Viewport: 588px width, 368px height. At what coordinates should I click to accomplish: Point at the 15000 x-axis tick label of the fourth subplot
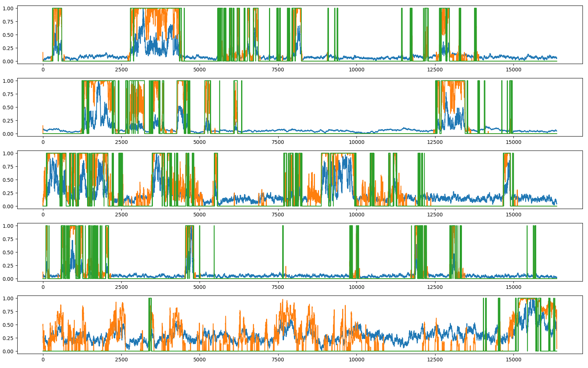513,287
